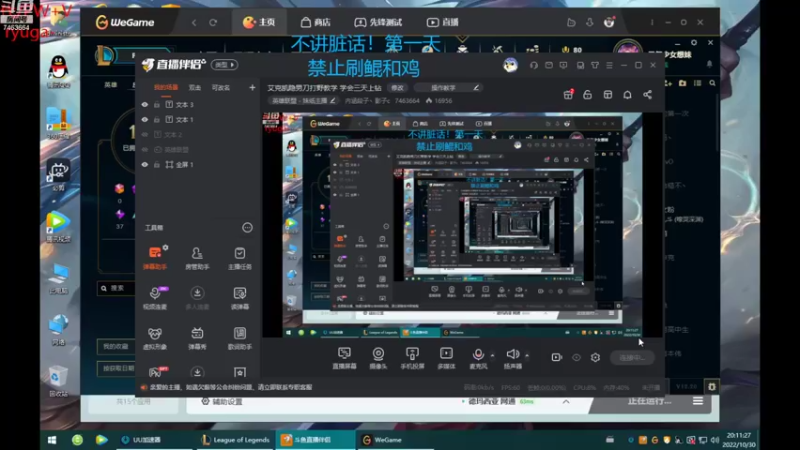Open the 弹幕助手 tool
800x450 pixels.
pos(155,257)
